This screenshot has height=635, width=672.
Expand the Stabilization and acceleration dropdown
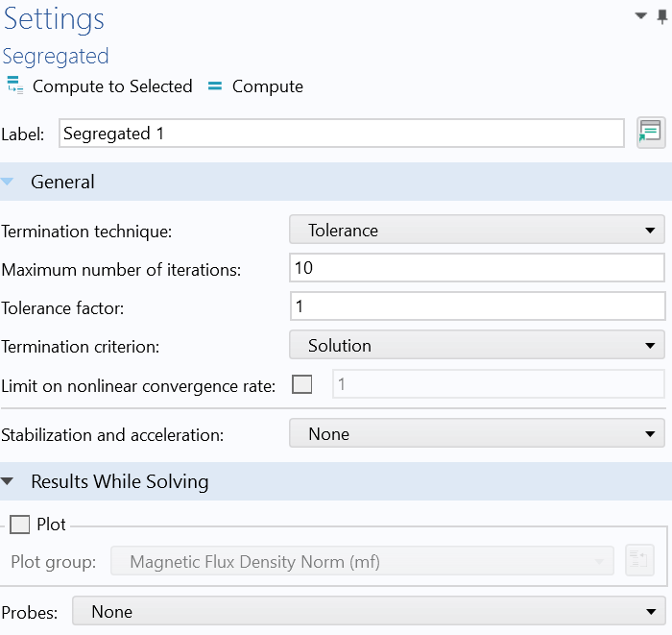click(x=476, y=434)
